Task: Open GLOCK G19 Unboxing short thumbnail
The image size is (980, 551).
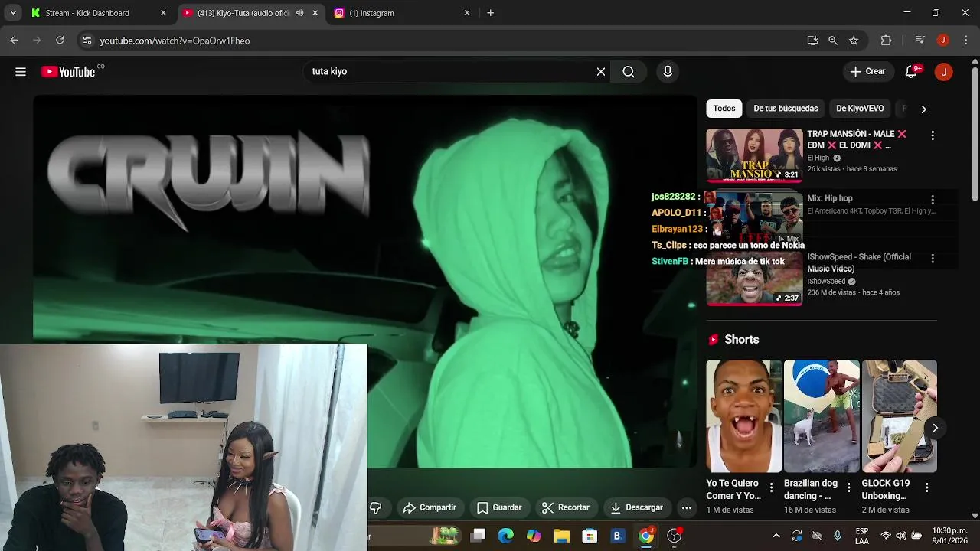Action: pyautogui.click(x=900, y=416)
